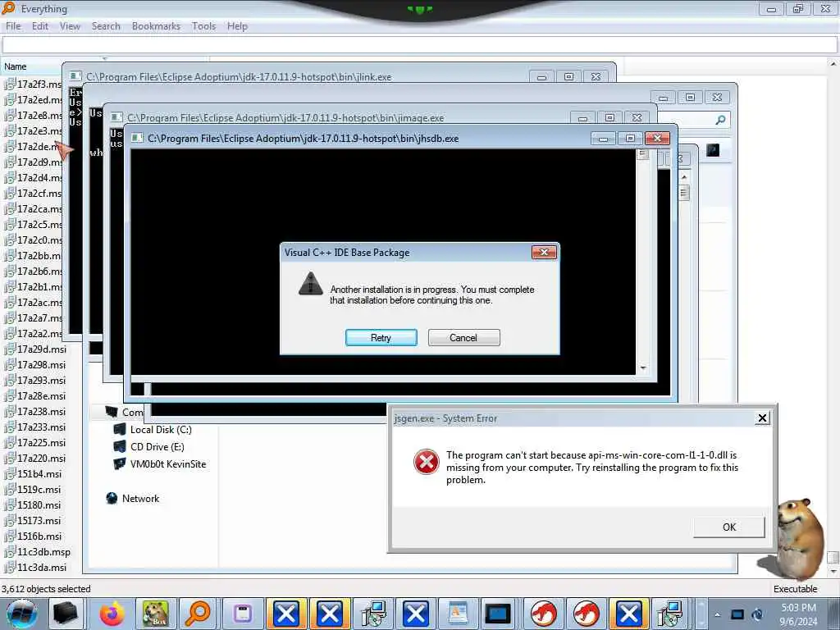This screenshot has height=630, width=840.
Task: Click the file icon of 17a29d.msi
Action: coord(9,349)
